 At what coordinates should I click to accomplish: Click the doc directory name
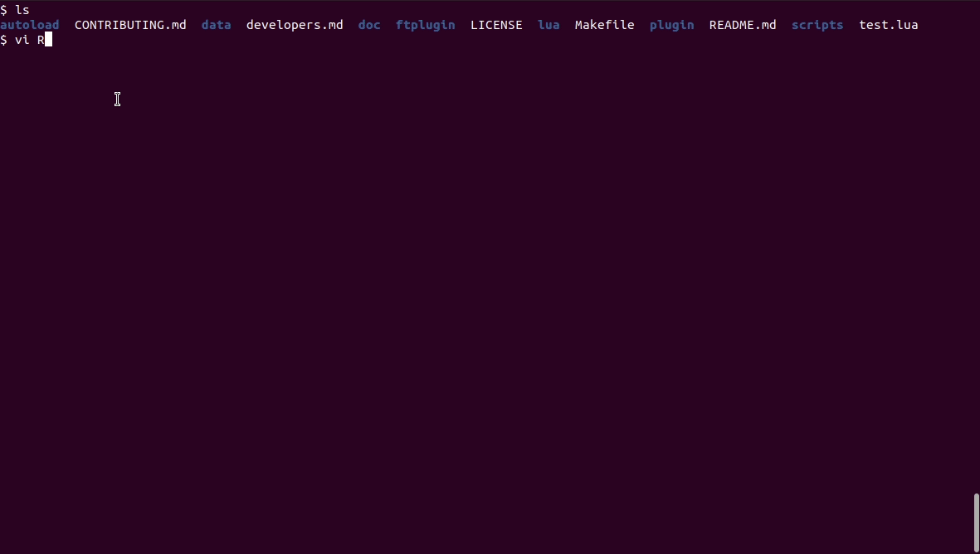tap(368, 25)
